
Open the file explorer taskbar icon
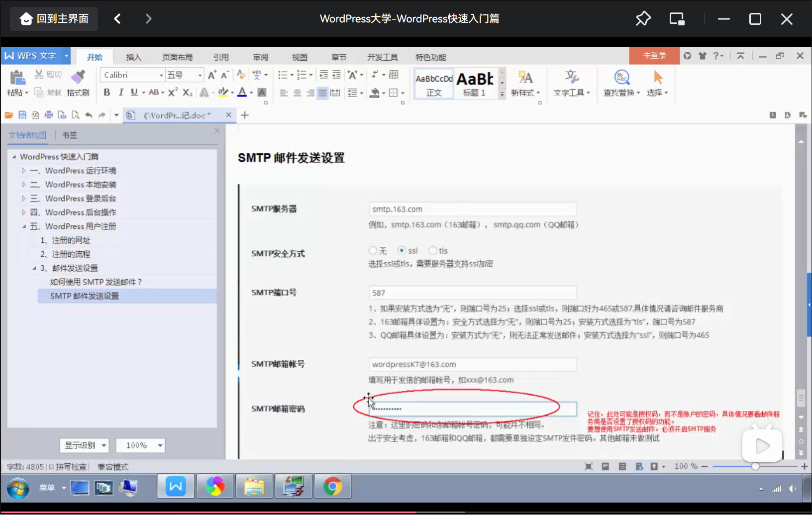click(254, 486)
